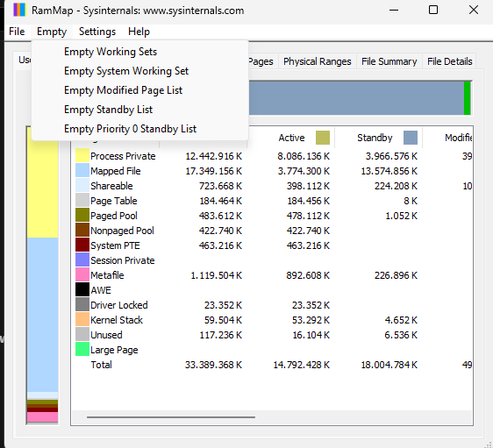The height and width of the screenshot is (448, 493).
Task: Click the pink Metafile color square
Action: pyautogui.click(x=82, y=275)
